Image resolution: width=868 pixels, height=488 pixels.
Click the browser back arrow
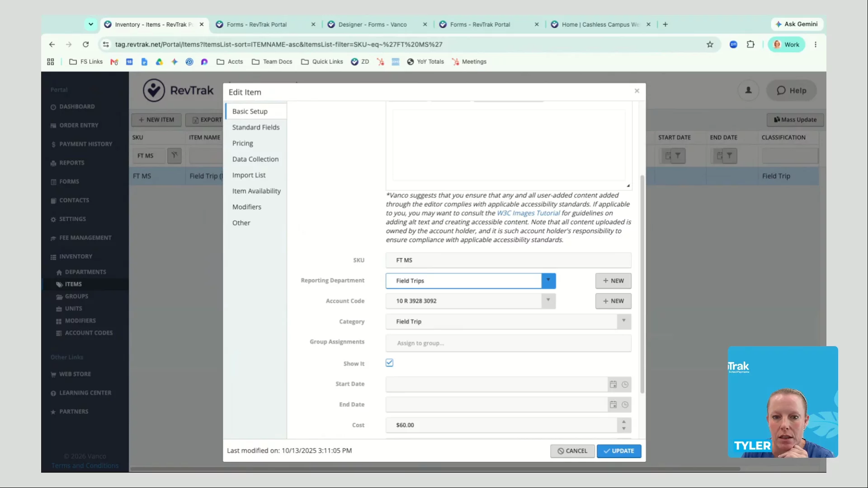(52, 44)
